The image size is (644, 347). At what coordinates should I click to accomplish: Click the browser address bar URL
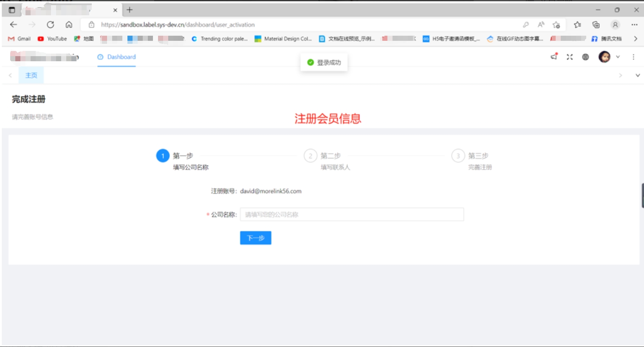178,25
